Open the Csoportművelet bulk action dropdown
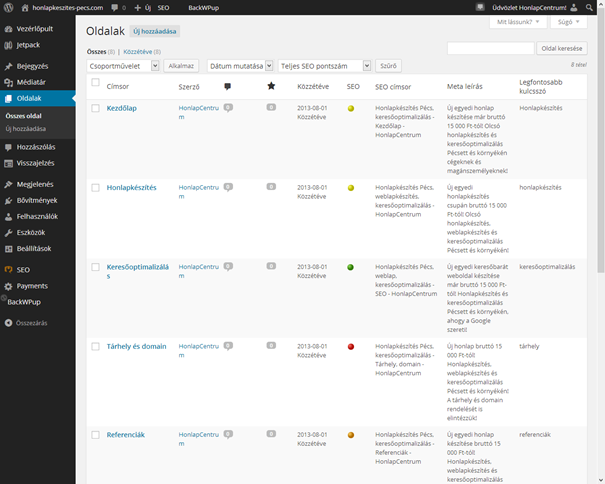Image resolution: width=605 pixels, height=484 pixels. click(123, 66)
